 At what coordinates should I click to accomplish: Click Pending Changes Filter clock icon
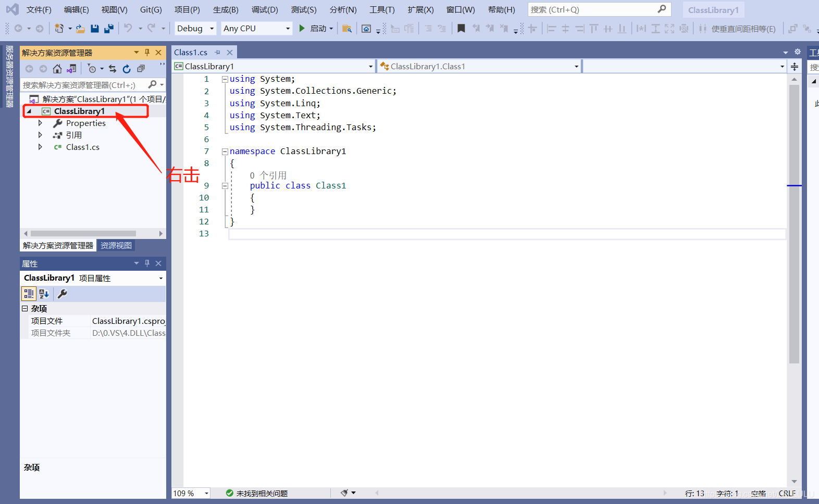(x=92, y=69)
